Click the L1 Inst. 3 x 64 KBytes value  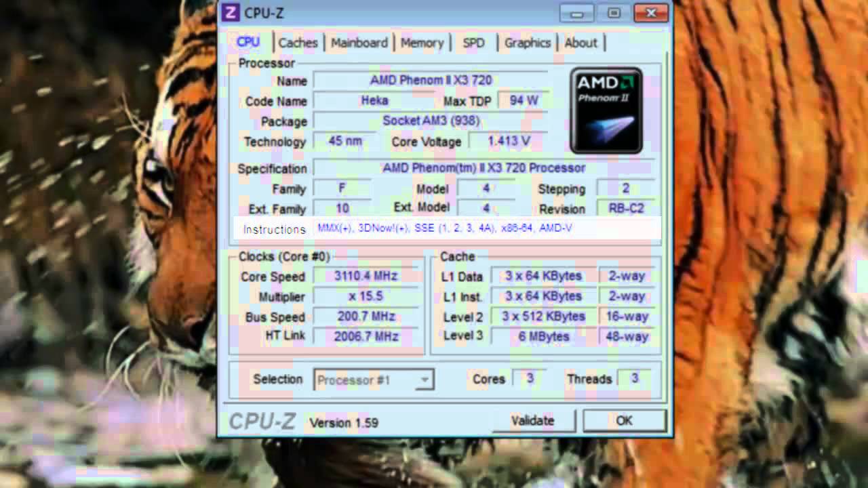tap(543, 296)
